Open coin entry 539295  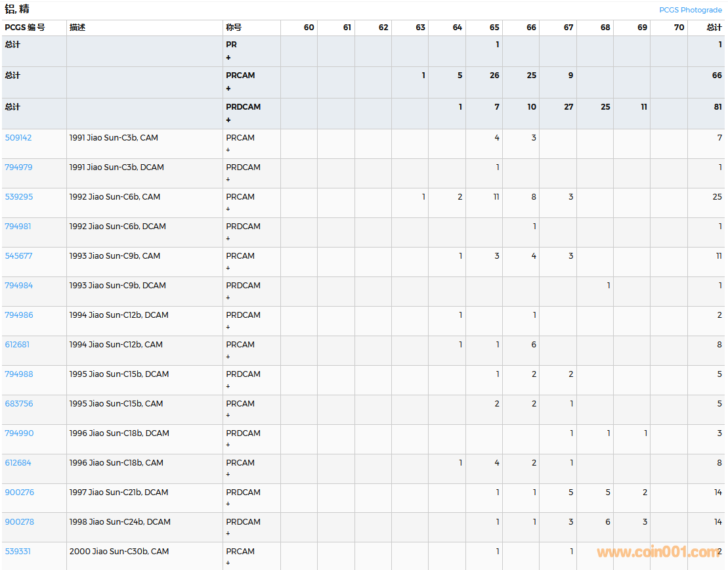coord(18,197)
